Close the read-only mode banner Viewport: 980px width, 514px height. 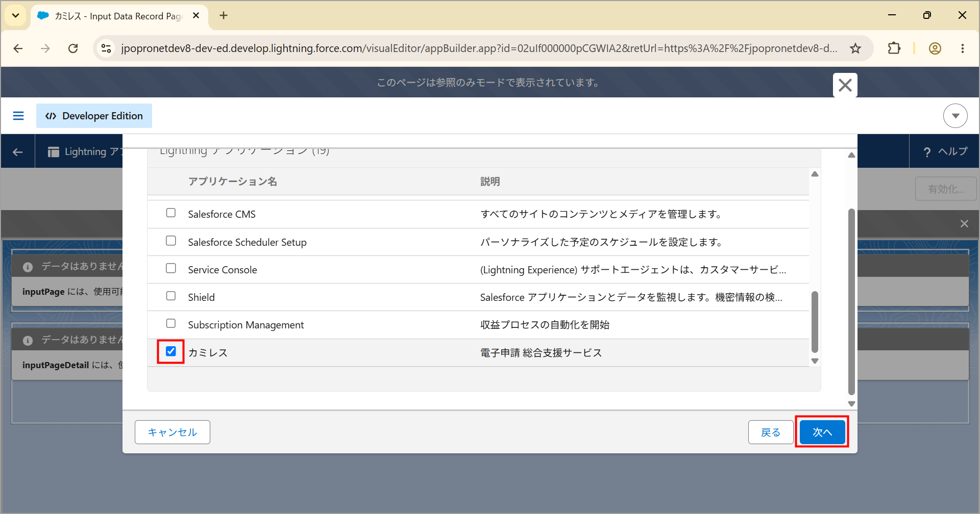coord(845,85)
